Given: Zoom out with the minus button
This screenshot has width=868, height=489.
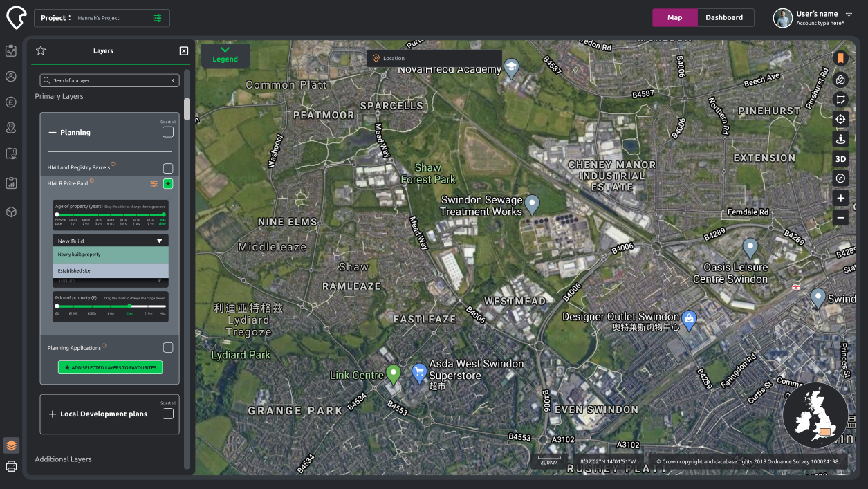Looking at the screenshot, I should tap(840, 218).
